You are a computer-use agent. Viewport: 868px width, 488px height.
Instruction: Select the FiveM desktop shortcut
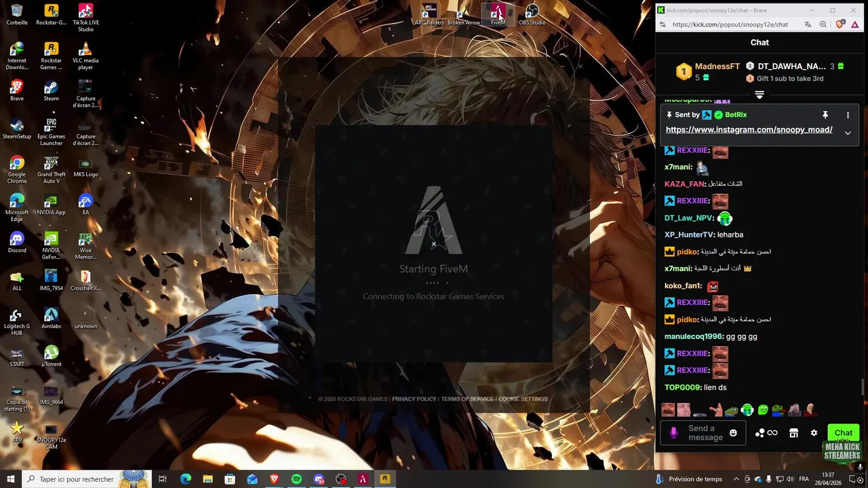(x=498, y=15)
